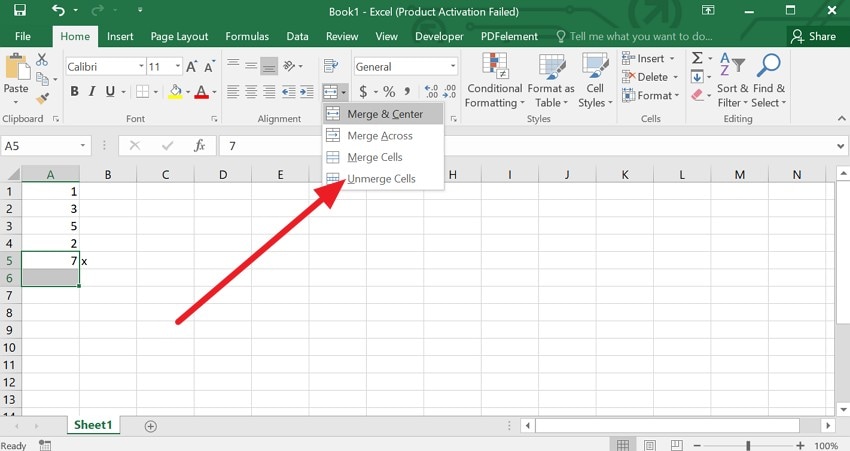Open Format as Table gallery

click(x=551, y=80)
